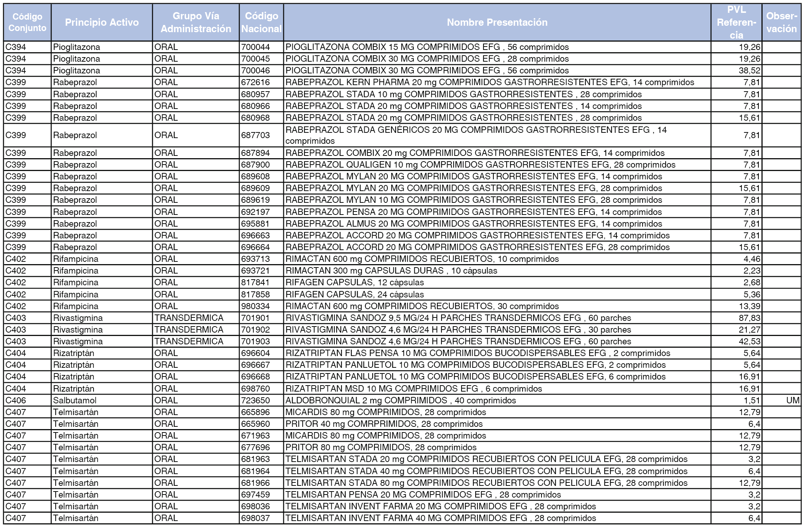The width and height of the screenshot is (805, 532).
Task: Select national code 689608
Action: (261, 176)
